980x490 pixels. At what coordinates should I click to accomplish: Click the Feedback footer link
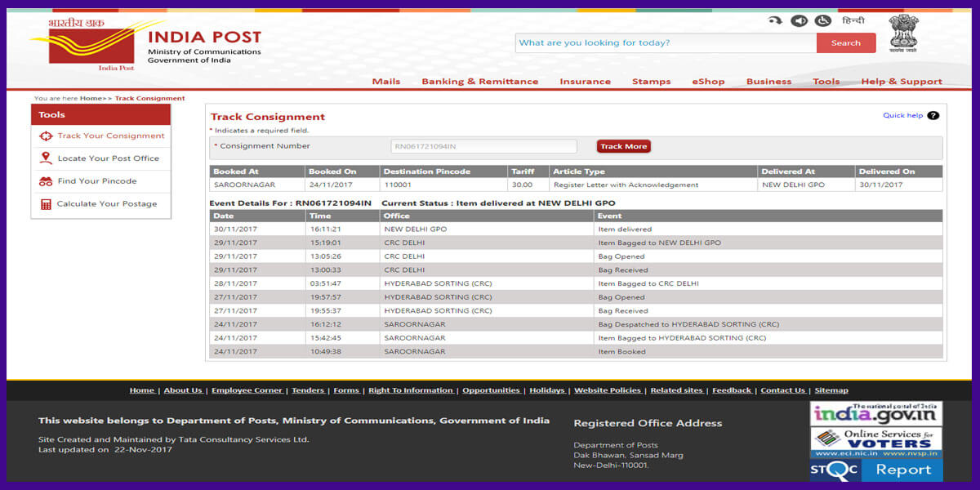click(x=732, y=390)
